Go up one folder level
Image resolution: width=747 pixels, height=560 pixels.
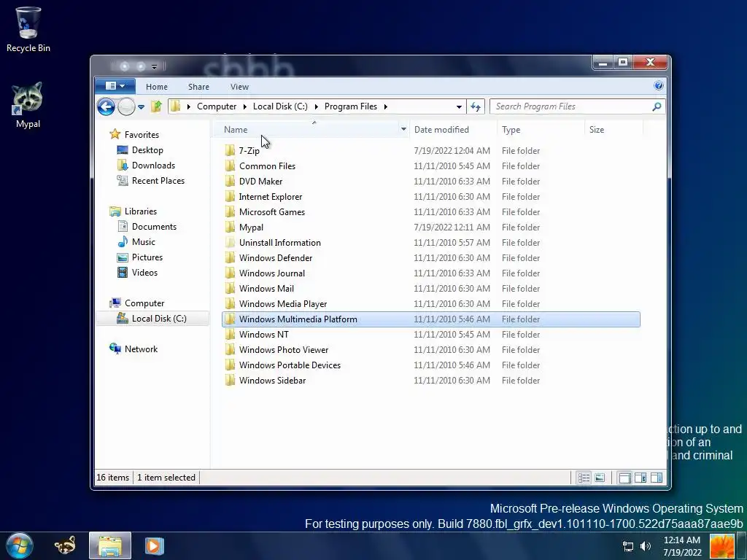(x=156, y=106)
